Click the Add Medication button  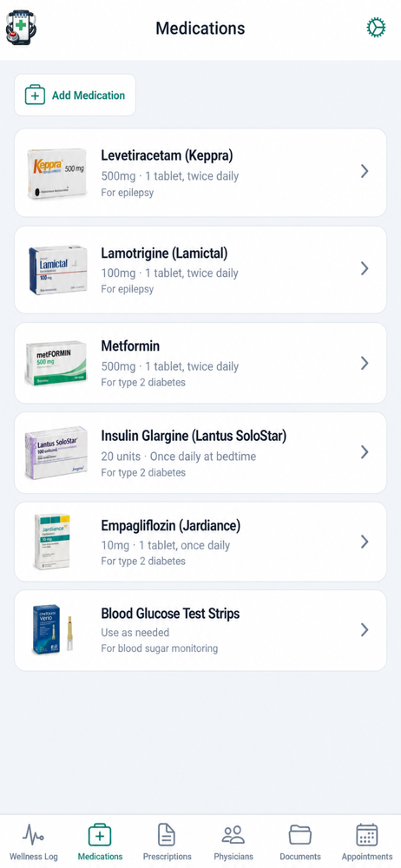(x=75, y=95)
